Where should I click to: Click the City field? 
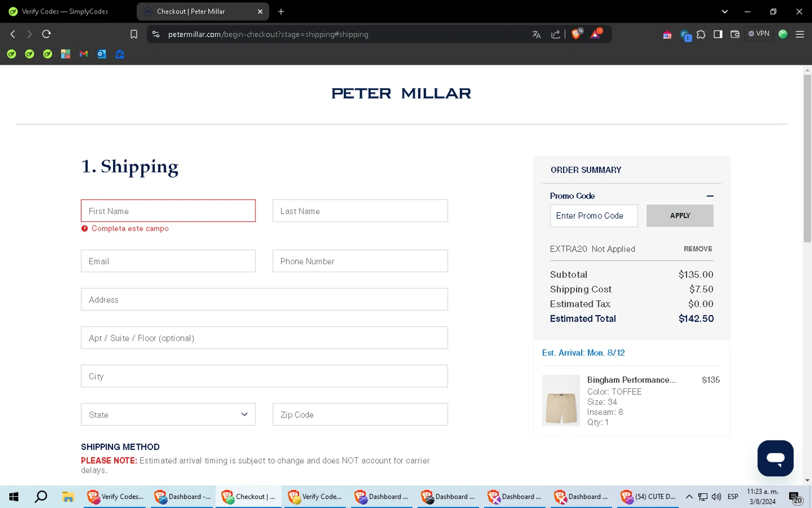264,376
